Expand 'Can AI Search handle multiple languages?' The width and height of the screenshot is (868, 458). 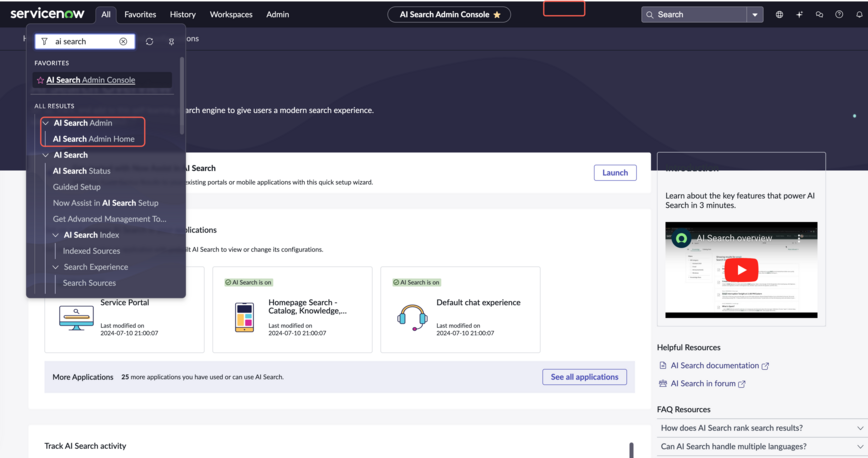pyautogui.click(x=762, y=446)
